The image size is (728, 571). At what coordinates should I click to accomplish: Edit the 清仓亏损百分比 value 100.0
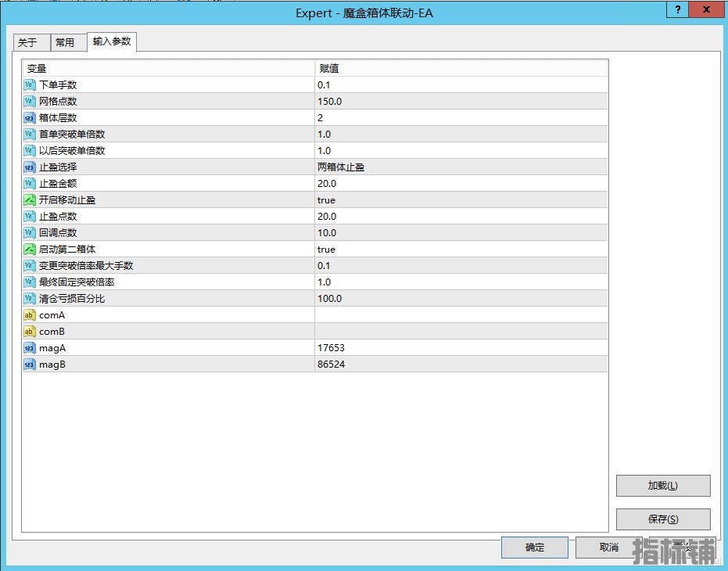[x=461, y=299]
